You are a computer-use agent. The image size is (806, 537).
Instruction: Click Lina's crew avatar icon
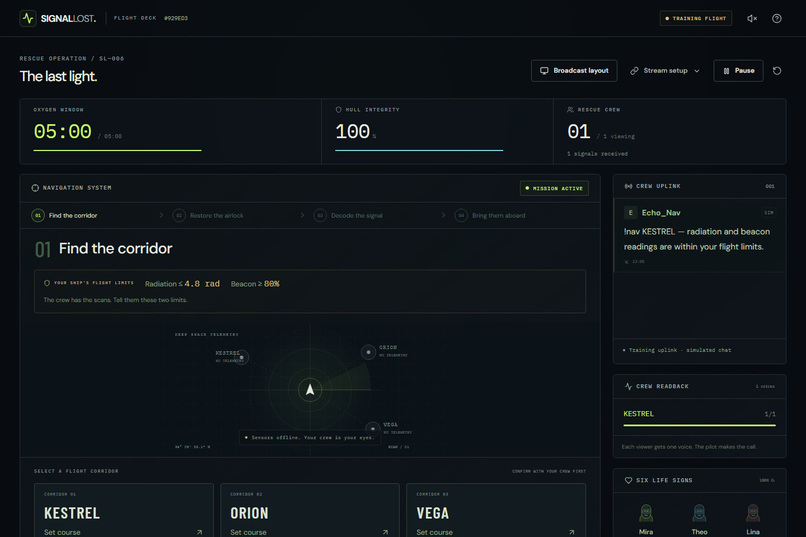(x=753, y=513)
